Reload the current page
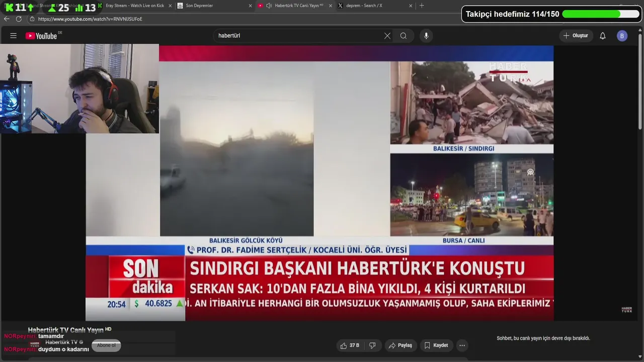Viewport: 644px width, 362px height. [19, 19]
